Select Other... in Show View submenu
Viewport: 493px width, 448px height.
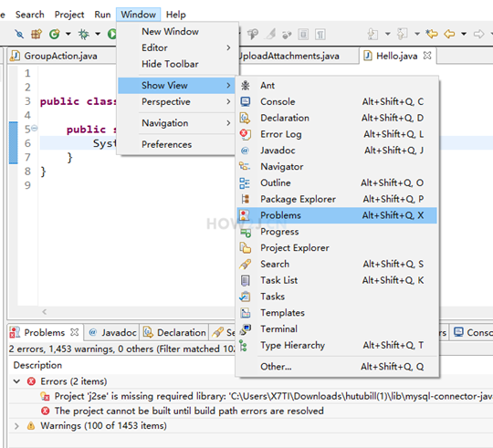click(x=337, y=367)
